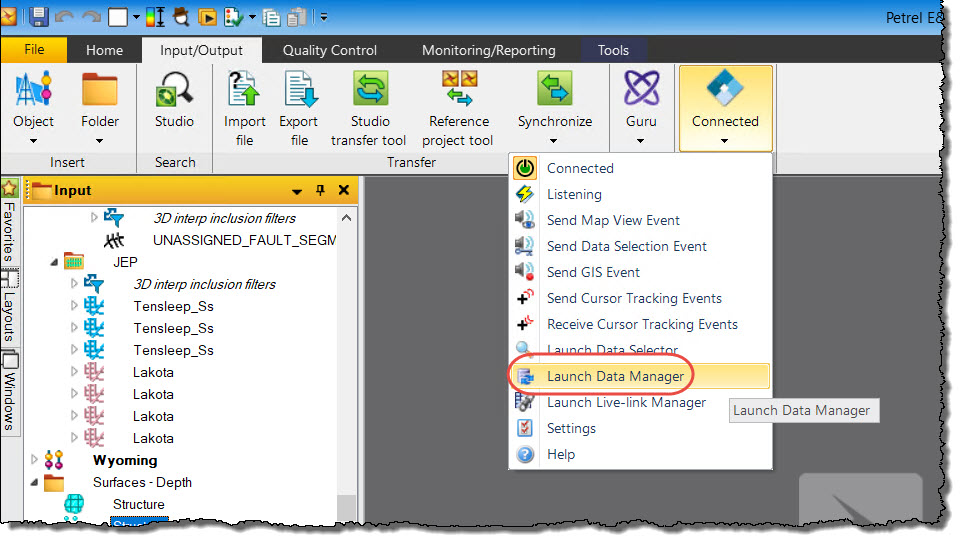This screenshot has height=542, width=961.
Task: Open the Windows side tab
Action: (9, 394)
